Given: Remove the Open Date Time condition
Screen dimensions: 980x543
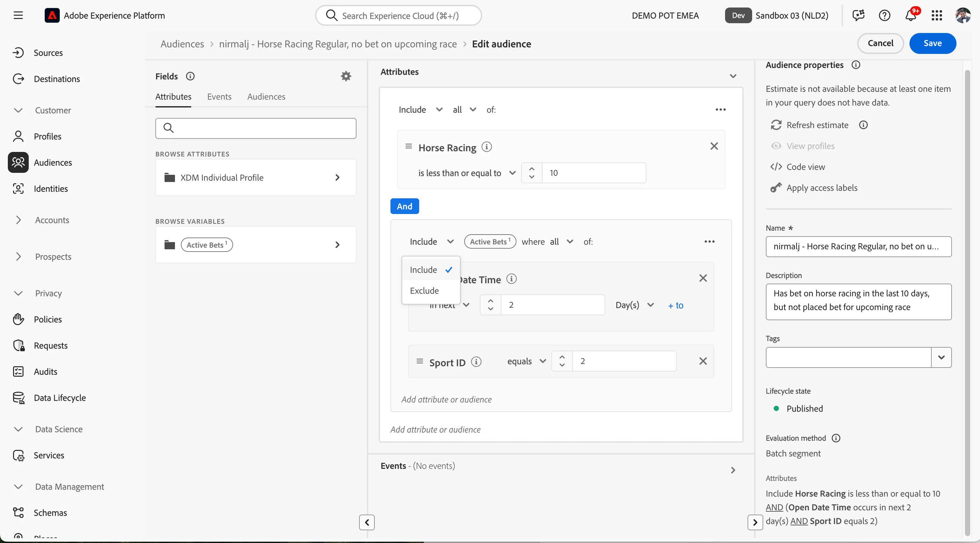Looking at the screenshot, I should 703,278.
